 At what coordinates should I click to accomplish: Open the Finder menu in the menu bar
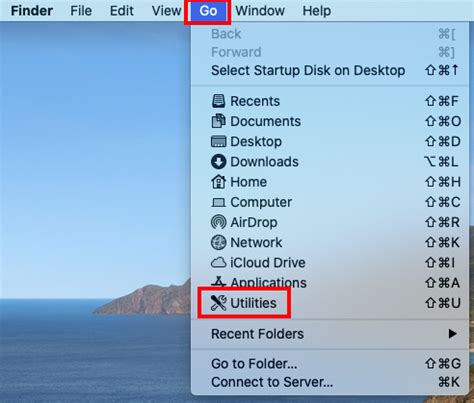[32, 11]
